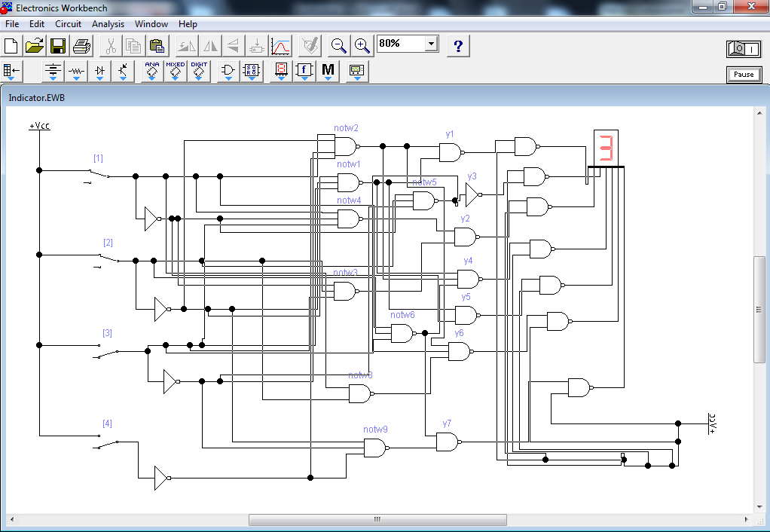The height and width of the screenshot is (532, 770).
Task: Toggle switch [3] in the circuit
Action: click(106, 352)
